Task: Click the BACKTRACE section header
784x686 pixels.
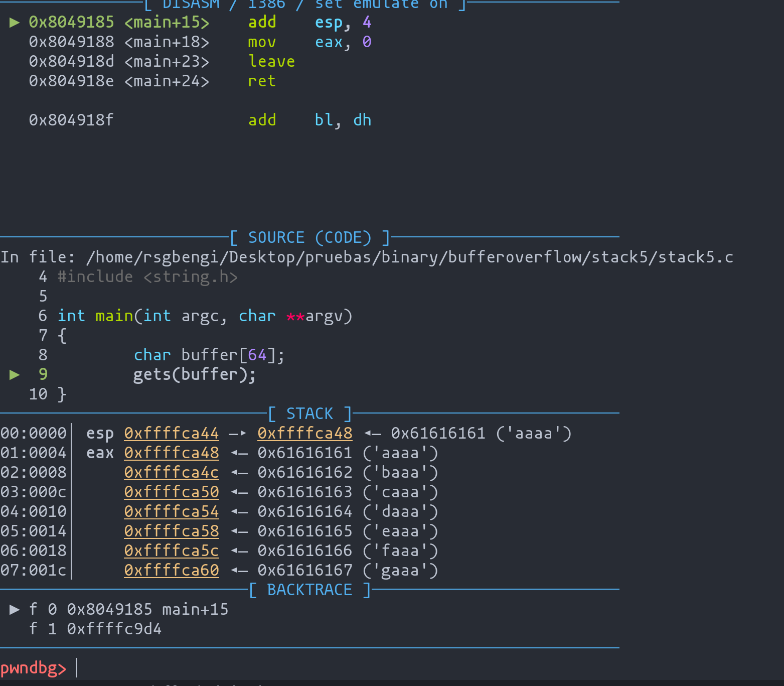Action: coord(309,590)
